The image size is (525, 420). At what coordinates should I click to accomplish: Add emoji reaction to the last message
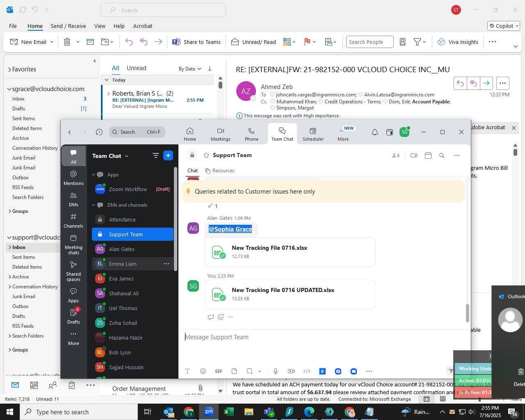tap(221, 317)
